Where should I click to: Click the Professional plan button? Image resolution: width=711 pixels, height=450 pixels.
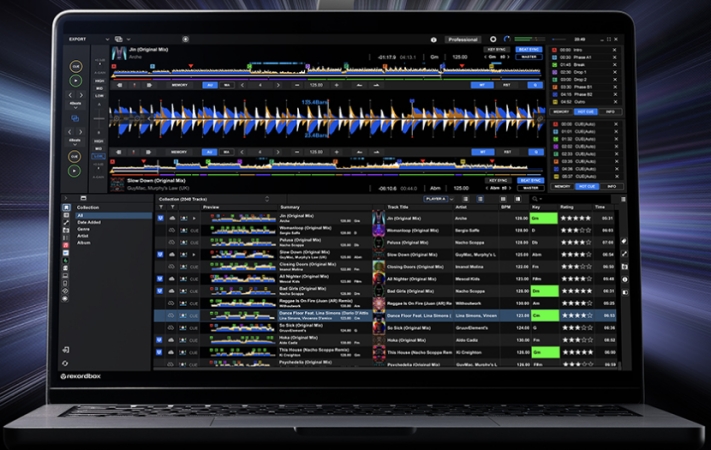pyautogui.click(x=463, y=40)
